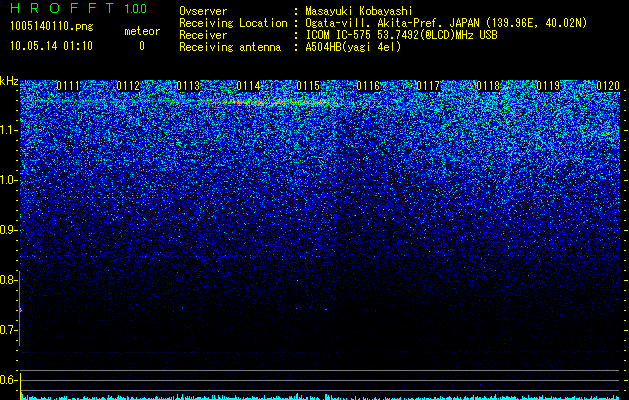The height and width of the screenshot is (400, 629).
Task: Click the 0117 time marker
Action: point(428,86)
